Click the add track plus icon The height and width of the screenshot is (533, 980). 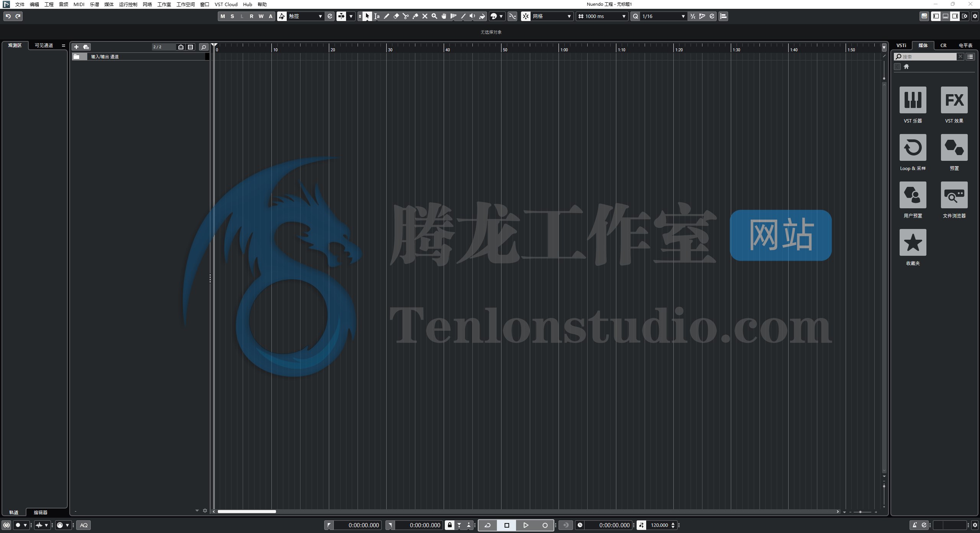[x=76, y=47]
